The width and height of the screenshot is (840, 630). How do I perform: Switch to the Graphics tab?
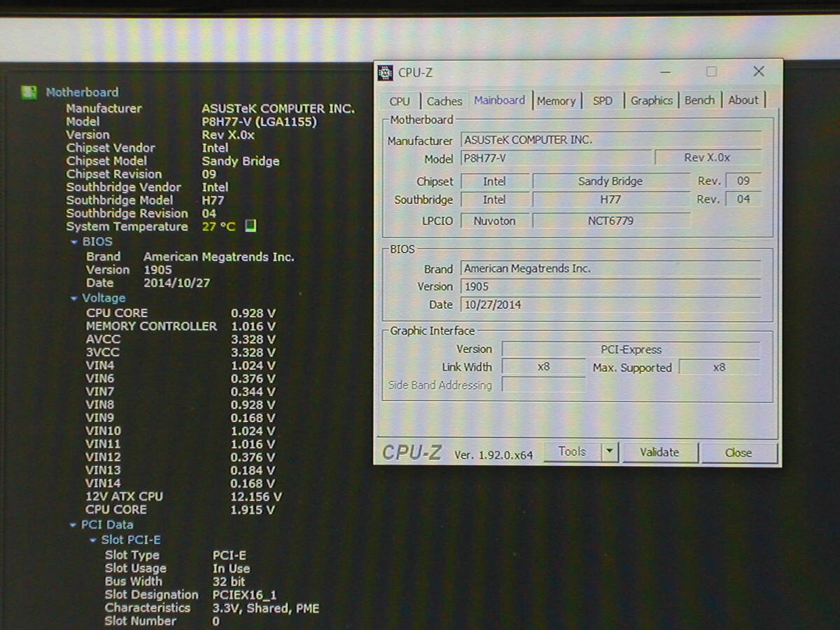pyautogui.click(x=651, y=101)
